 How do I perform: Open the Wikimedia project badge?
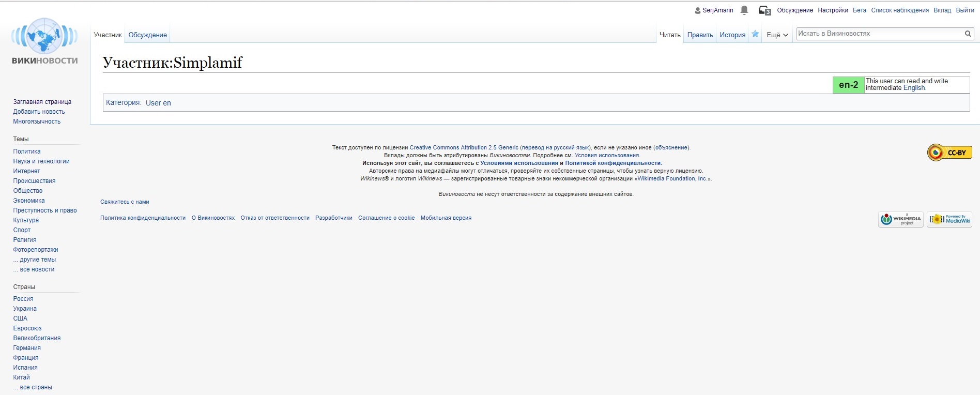pyautogui.click(x=901, y=220)
